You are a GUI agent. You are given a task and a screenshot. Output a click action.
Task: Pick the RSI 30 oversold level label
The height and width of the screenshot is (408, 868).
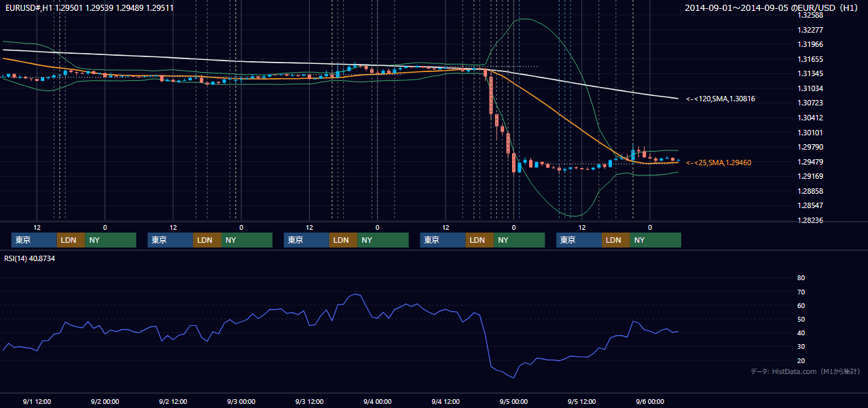(x=801, y=347)
